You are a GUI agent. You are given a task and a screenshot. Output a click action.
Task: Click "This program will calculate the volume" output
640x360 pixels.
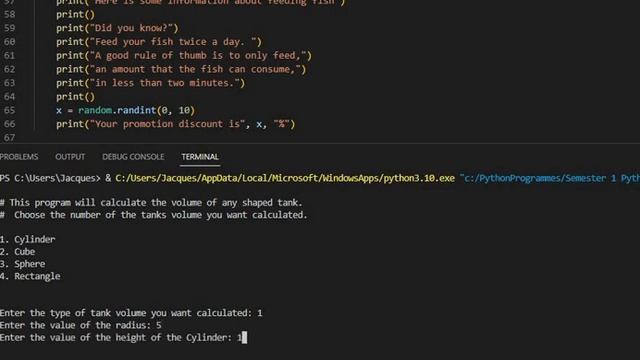[x=151, y=203]
